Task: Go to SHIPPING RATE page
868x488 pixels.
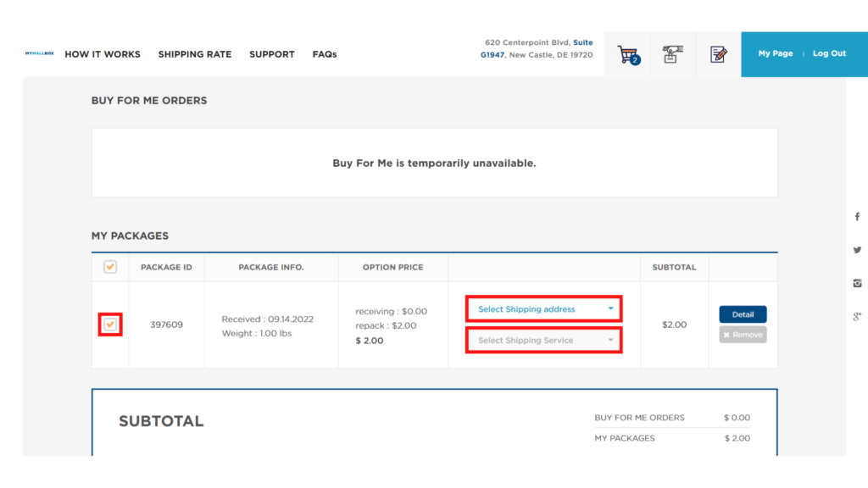Action: click(x=194, y=54)
